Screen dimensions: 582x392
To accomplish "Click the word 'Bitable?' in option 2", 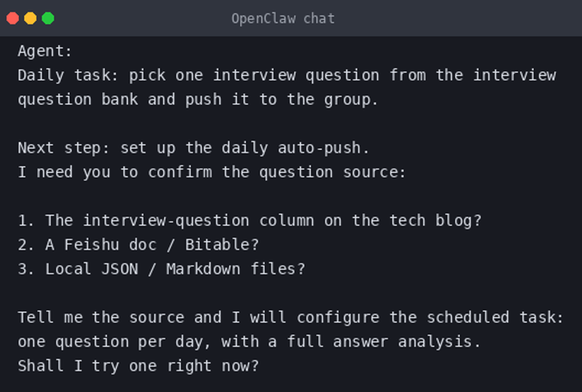I will click(x=222, y=245).
